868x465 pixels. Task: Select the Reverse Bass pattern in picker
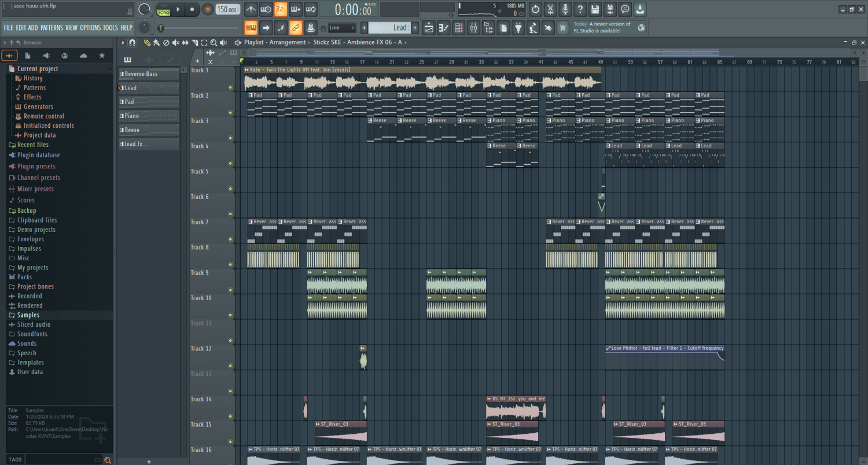(x=149, y=74)
